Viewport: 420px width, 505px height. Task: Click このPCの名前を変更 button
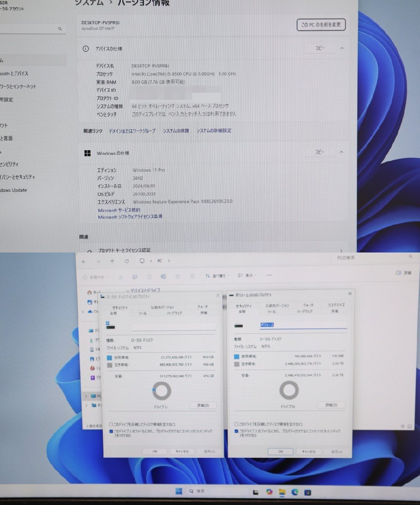[321, 24]
